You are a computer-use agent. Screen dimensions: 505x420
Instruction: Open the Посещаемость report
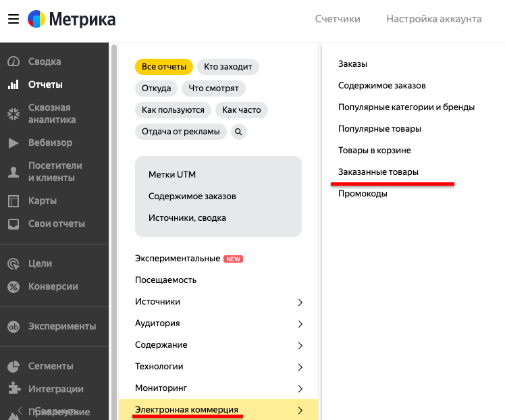click(165, 280)
